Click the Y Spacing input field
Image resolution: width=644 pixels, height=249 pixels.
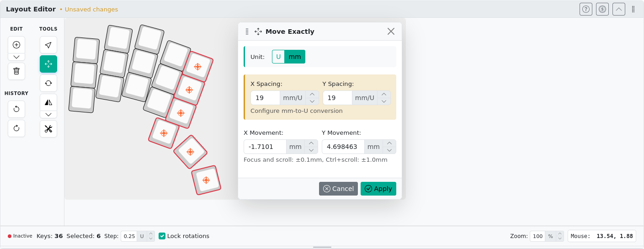(x=337, y=98)
